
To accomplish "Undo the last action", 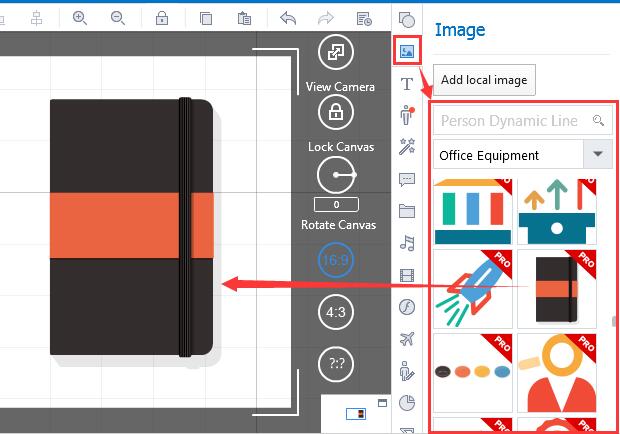I will [288, 18].
